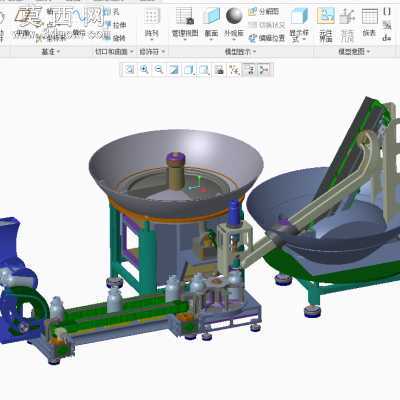
Task: Open the Appearance gallery (外观库) sphere
Action: click(234, 15)
